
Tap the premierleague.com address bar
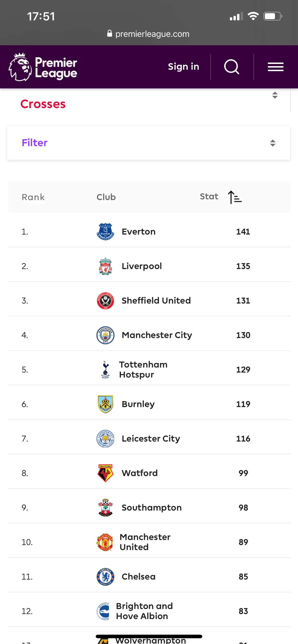[149, 34]
